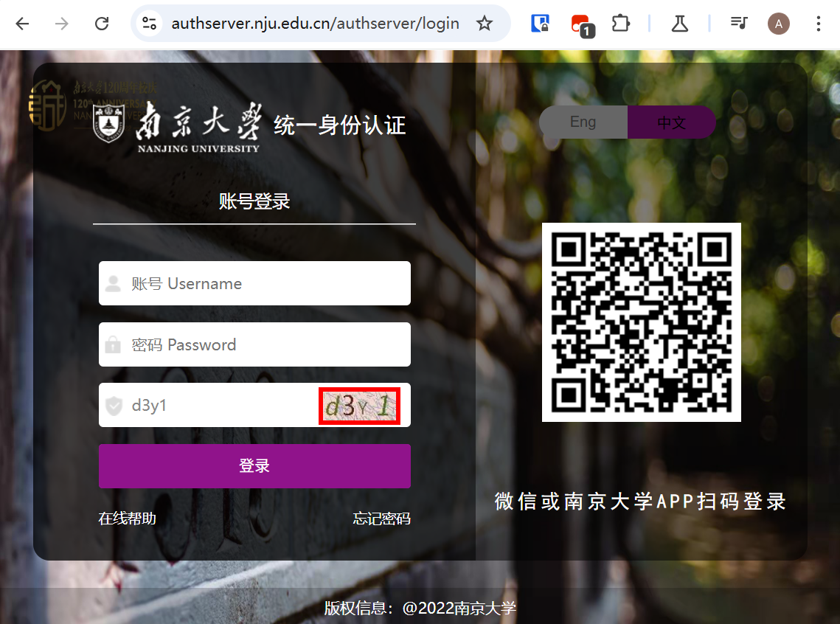The height and width of the screenshot is (624, 840).
Task: Open Chrome Labs flask icon
Action: [679, 24]
